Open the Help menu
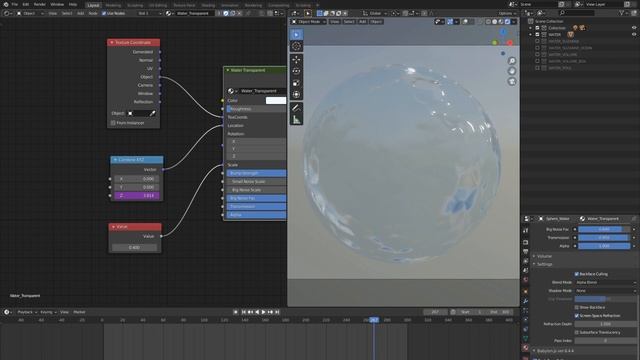Screen dimensions: 640x360 click(73, 4)
